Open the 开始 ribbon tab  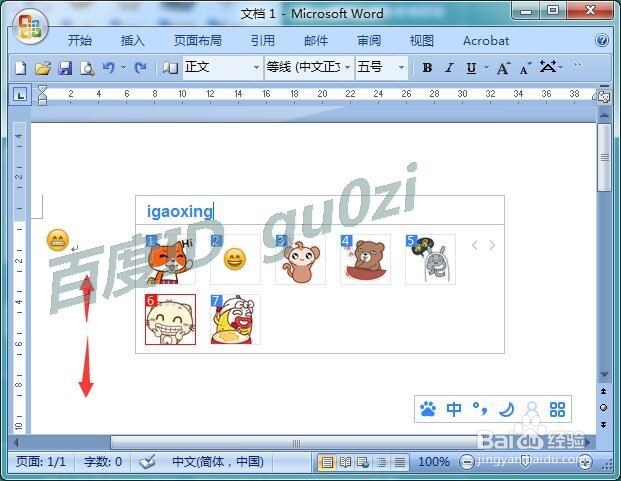(x=80, y=40)
